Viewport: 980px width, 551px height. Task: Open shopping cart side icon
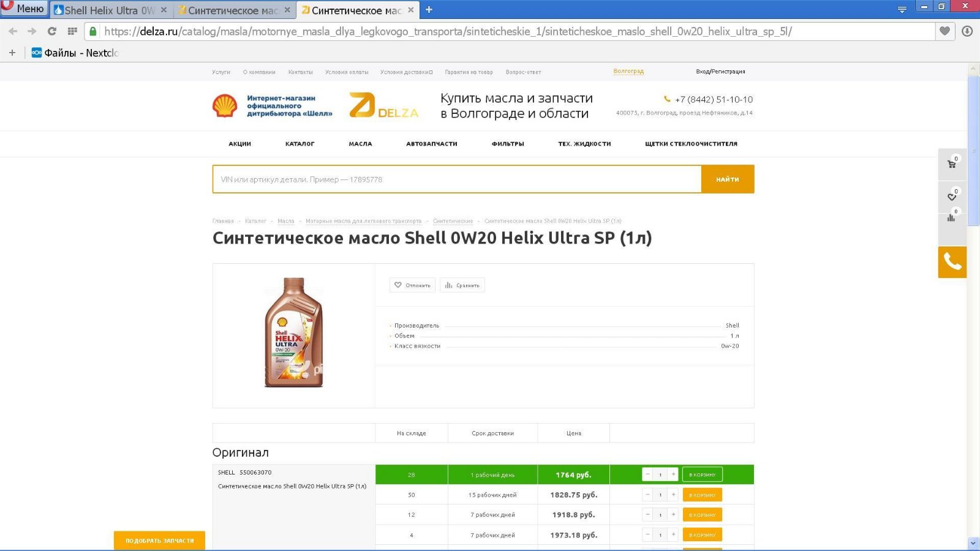click(x=952, y=163)
